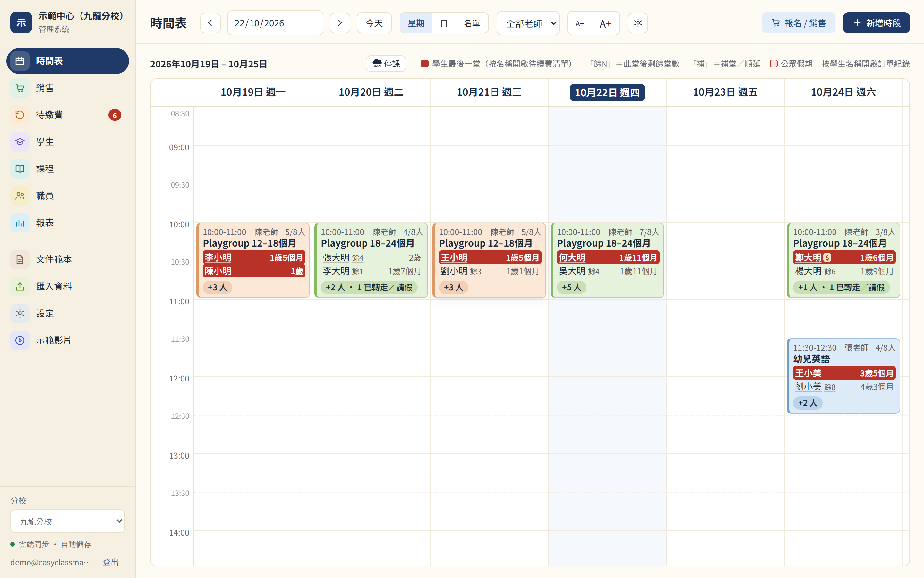Screen dimensions: 924x578
Task: Expand the 全部老師 teacher filter dropdown
Action: tap(528, 23)
